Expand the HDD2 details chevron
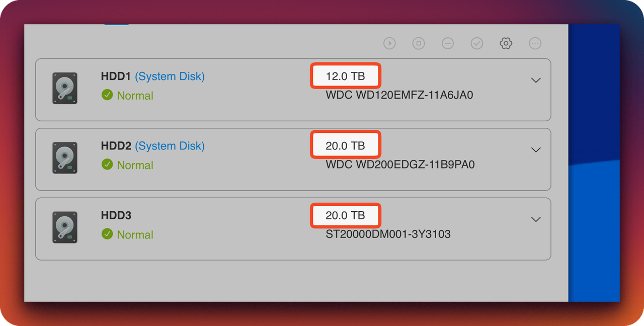 536,149
